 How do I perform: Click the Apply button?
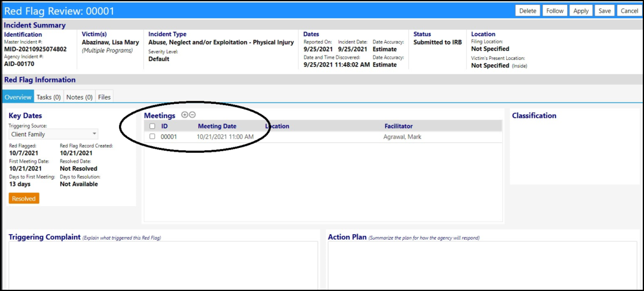[581, 11]
